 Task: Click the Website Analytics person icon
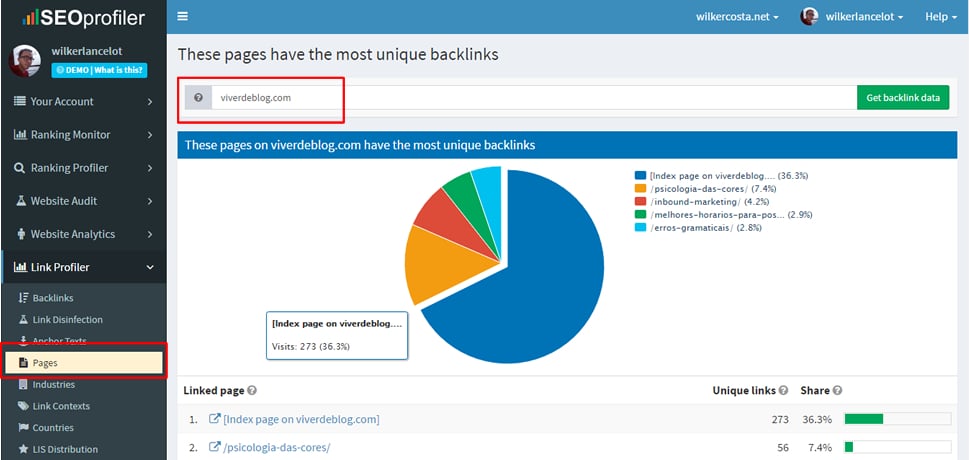22,234
